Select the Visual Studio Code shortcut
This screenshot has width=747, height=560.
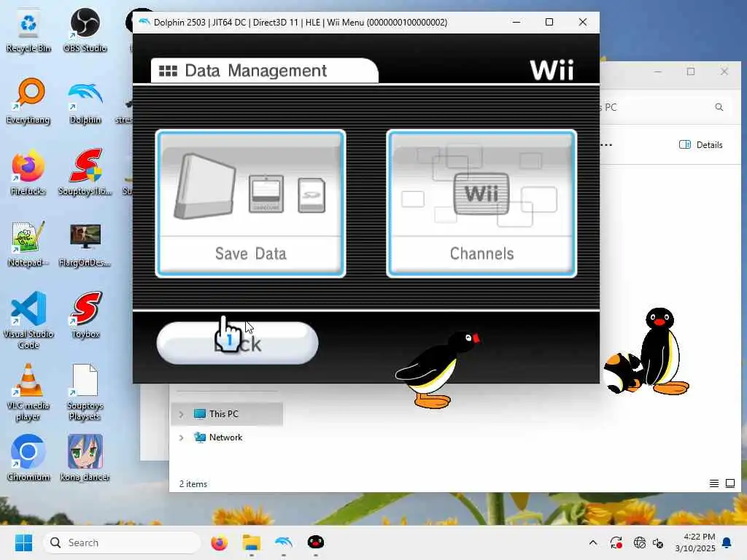(x=28, y=321)
